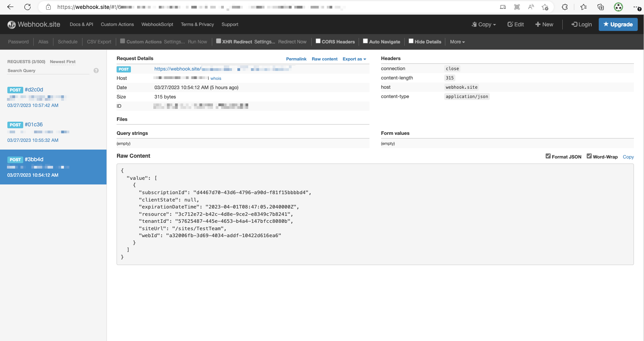Add this page to favorites

pos(545,7)
